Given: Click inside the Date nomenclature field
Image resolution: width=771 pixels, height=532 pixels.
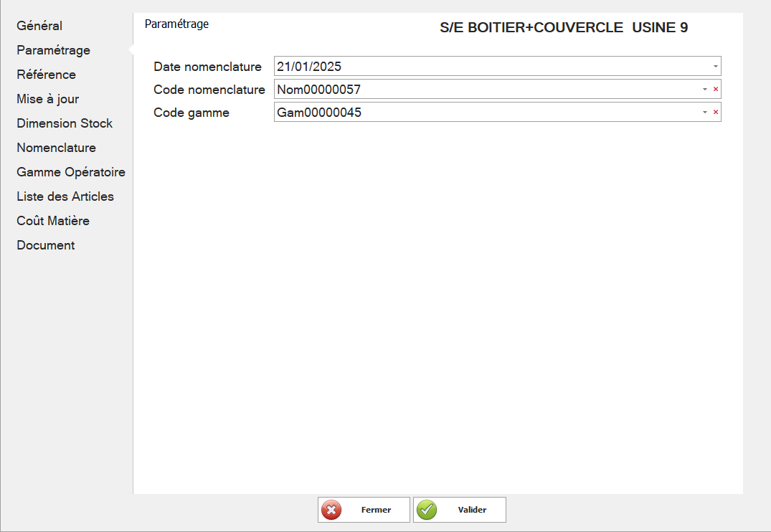Looking at the screenshot, I should coord(488,67).
